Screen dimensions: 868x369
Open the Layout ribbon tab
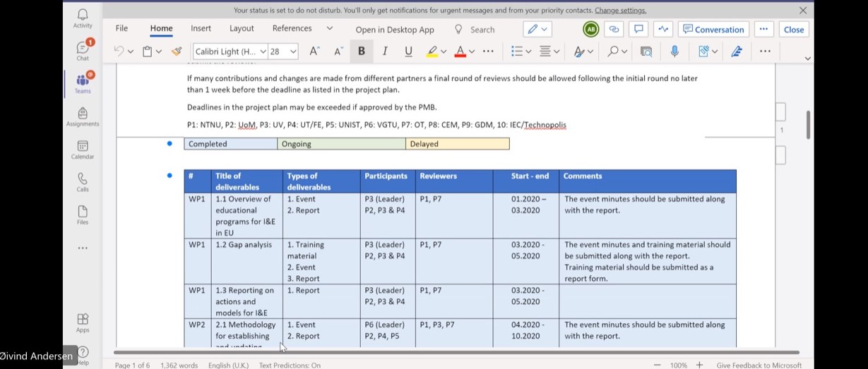(x=242, y=29)
